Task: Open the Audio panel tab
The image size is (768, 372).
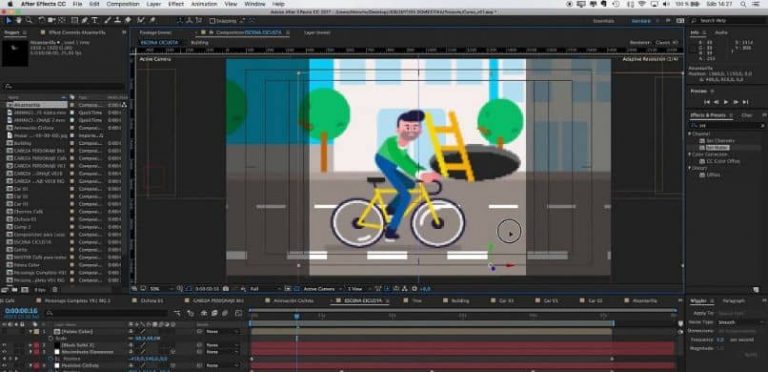Action: point(721,32)
